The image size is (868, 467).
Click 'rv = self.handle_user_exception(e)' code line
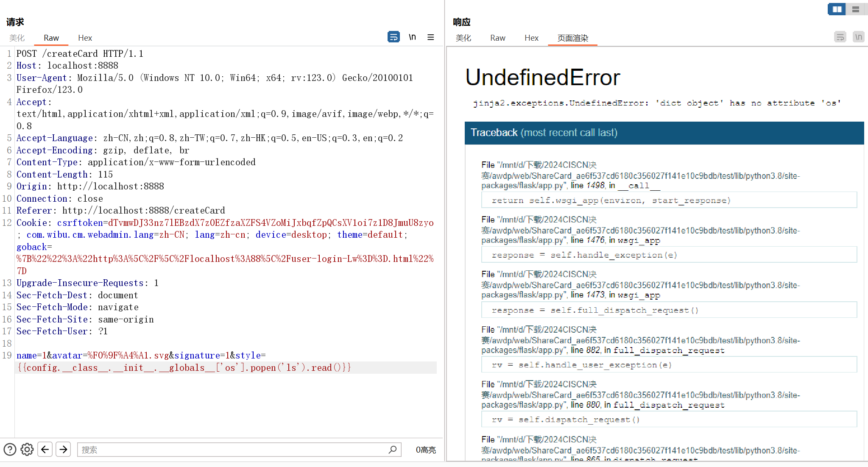tap(669, 364)
